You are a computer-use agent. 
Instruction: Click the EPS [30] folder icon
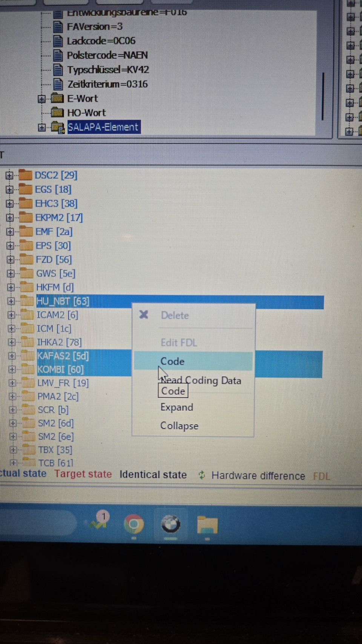tap(26, 245)
